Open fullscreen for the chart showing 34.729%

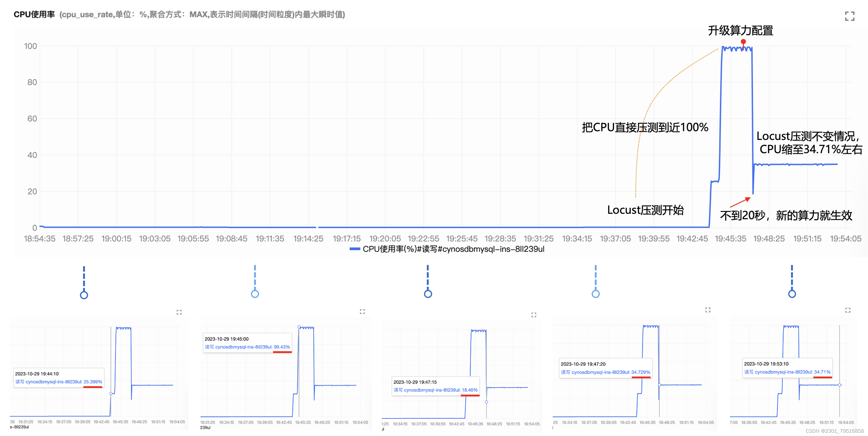tap(708, 310)
